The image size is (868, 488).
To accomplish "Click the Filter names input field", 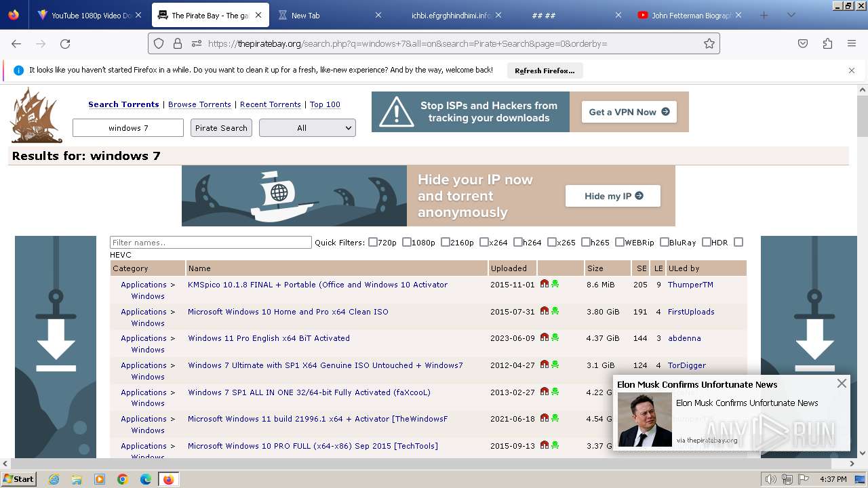I will coord(211,243).
